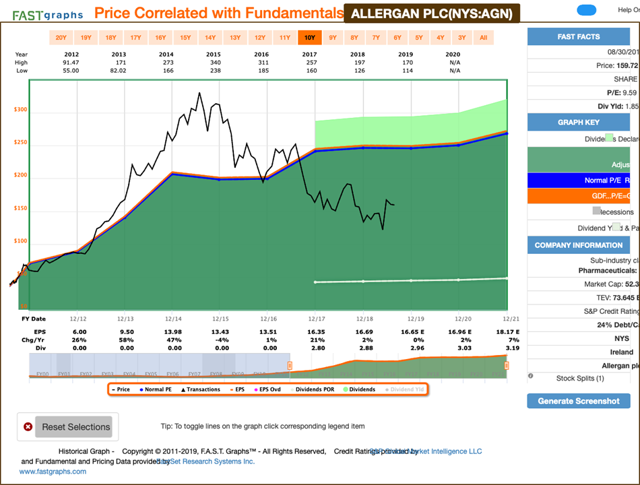Screen dimensions: 640x485
Task: Click the FAST FACTS panel header
Action: click(x=578, y=37)
